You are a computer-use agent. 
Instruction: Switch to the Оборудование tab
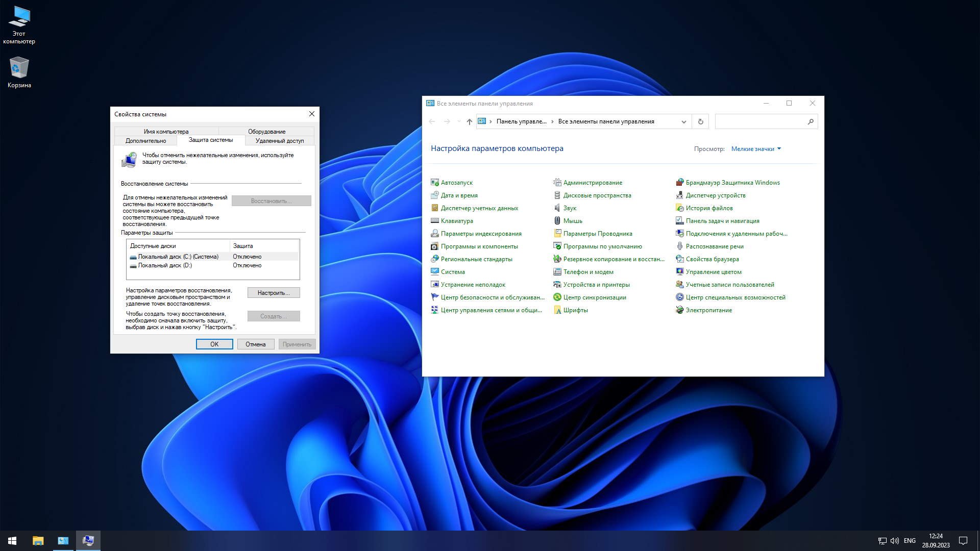point(266,132)
